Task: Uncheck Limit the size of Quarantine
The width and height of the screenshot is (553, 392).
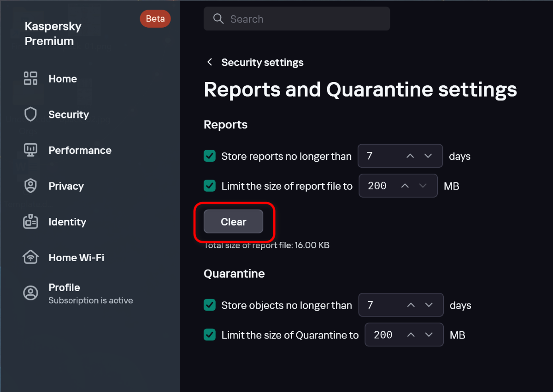Action: [210, 335]
